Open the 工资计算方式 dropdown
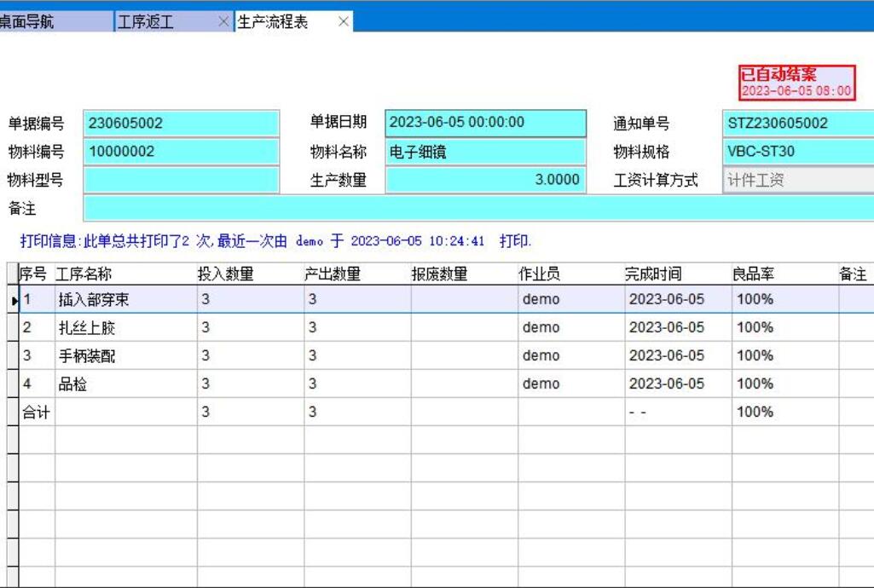This screenshot has width=874, height=588. coord(797,181)
